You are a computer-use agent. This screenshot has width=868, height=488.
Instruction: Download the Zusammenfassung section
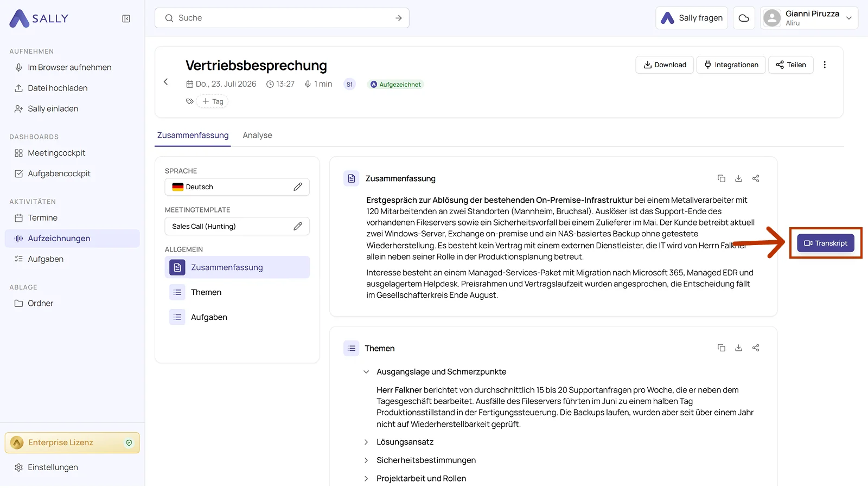point(738,178)
